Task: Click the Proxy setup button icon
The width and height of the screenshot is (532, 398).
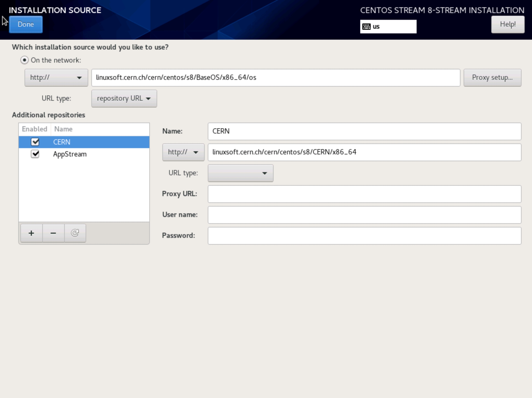Action: point(492,77)
